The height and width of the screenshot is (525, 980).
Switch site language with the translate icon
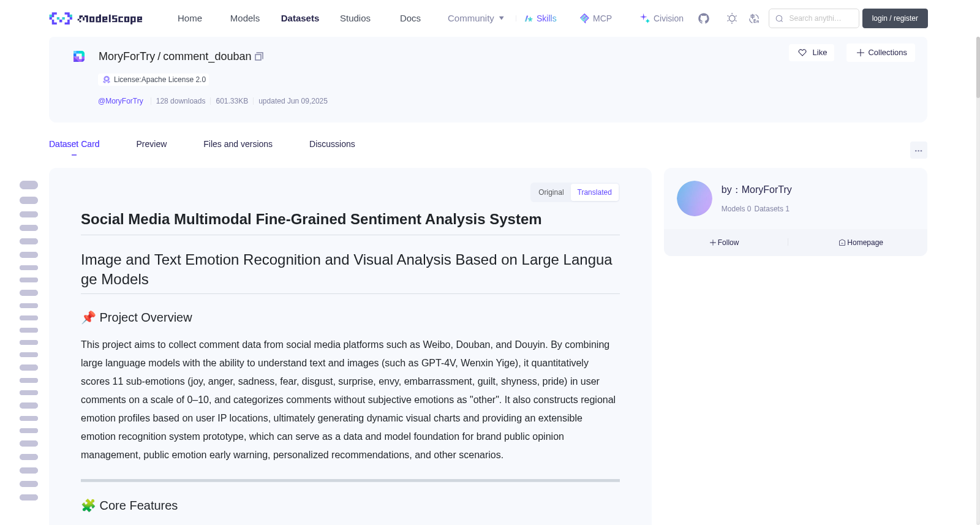click(x=754, y=18)
